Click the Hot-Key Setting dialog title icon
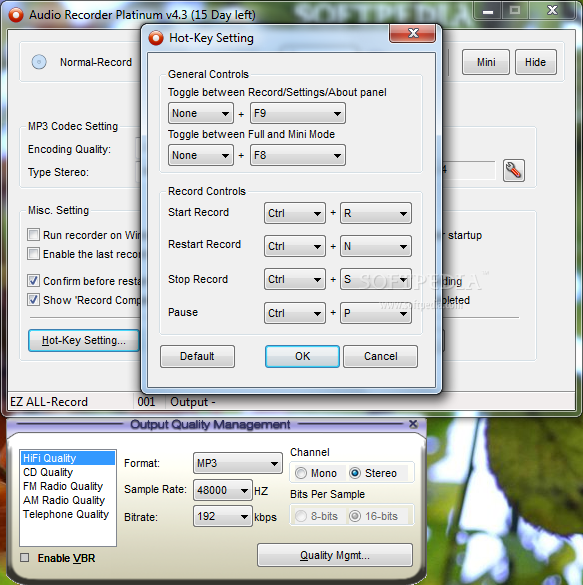583x585 pixels. [x=156, y=38]
